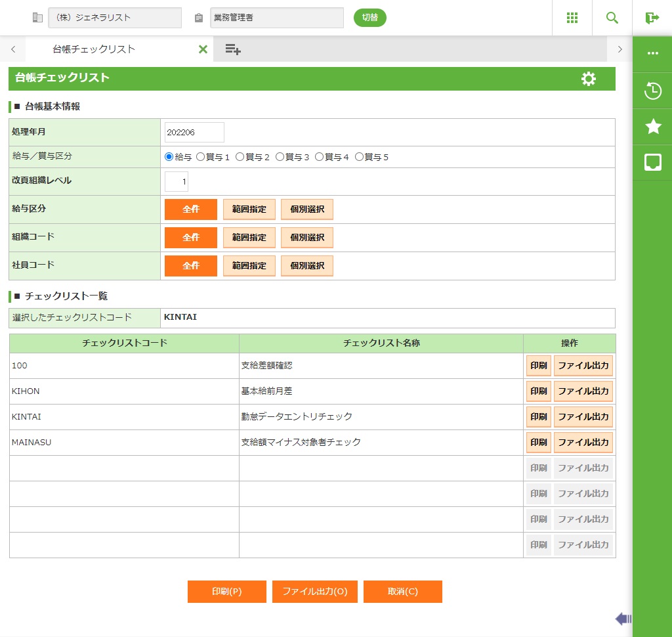Open the settings gear in 台帳チェックリスト header
Screen dimensions: 672x637
tap(589, 79)
